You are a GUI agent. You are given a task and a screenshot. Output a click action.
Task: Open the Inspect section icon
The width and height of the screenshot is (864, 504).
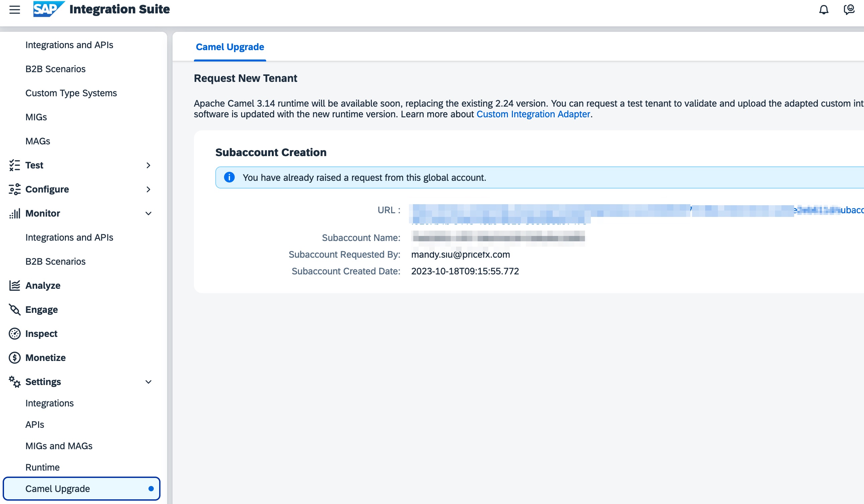click(14, 333)
